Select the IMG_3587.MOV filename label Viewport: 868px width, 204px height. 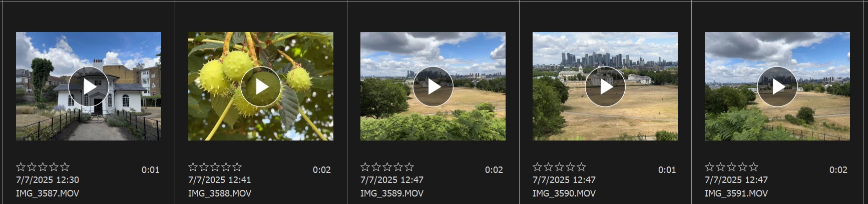coord(48,193)
